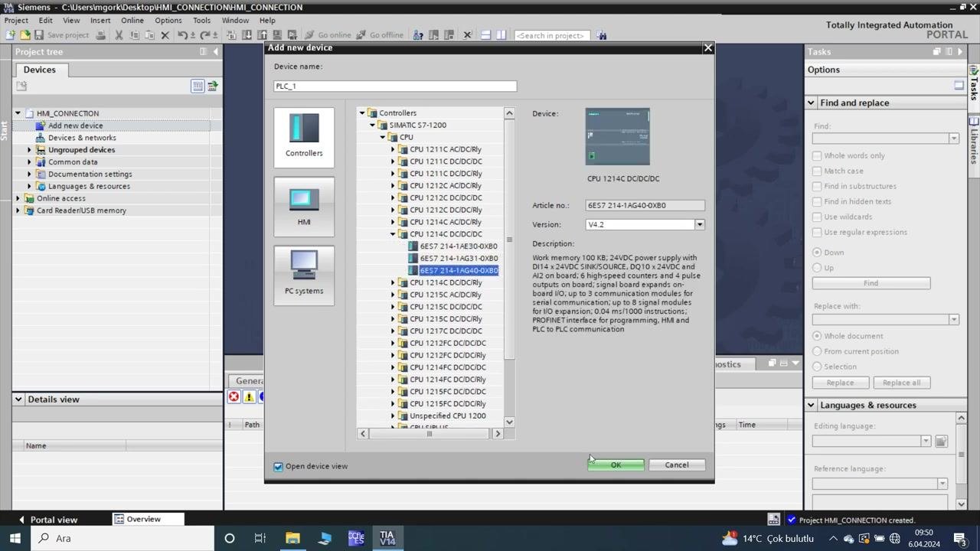
Task: Click the Task View taskbar icon
Action: coord(260,538)
